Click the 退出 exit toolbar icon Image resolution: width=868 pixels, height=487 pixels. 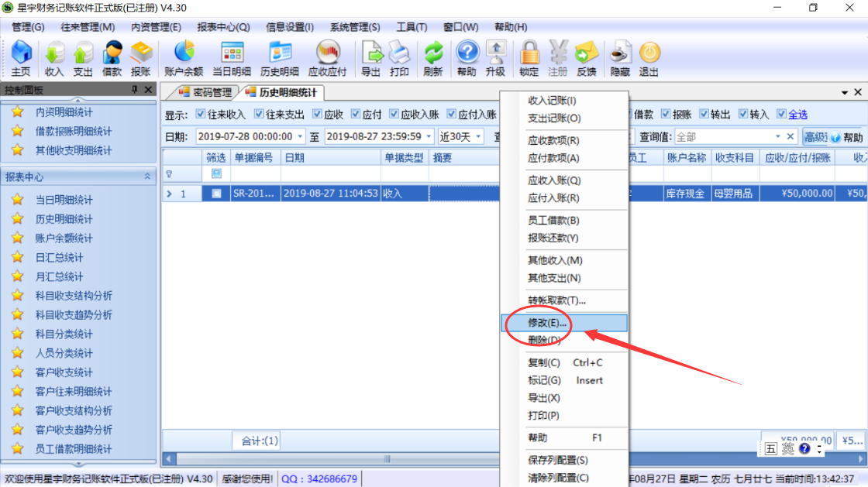pyautogui.click(x=649, y=58)
